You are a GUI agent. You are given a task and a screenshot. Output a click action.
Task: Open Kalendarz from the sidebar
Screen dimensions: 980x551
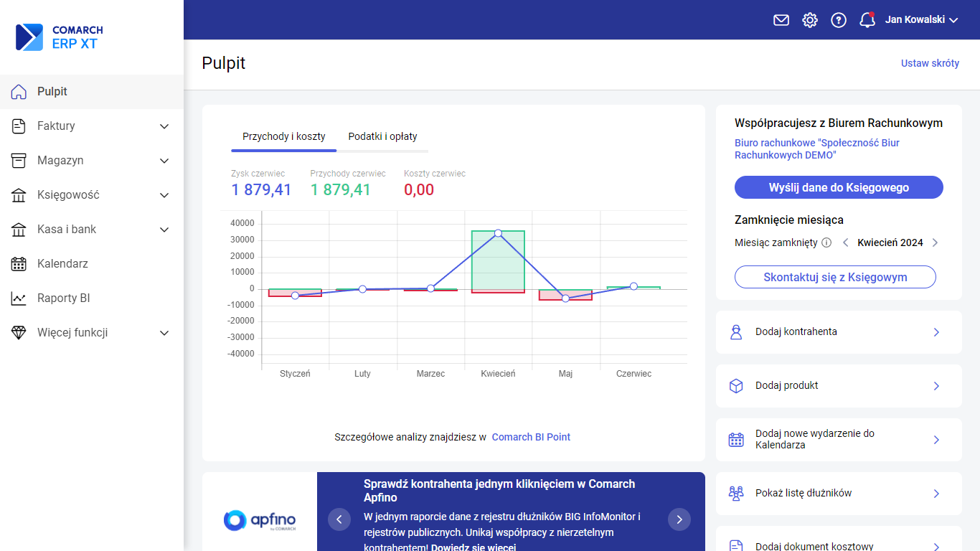(x=62, y=264)
